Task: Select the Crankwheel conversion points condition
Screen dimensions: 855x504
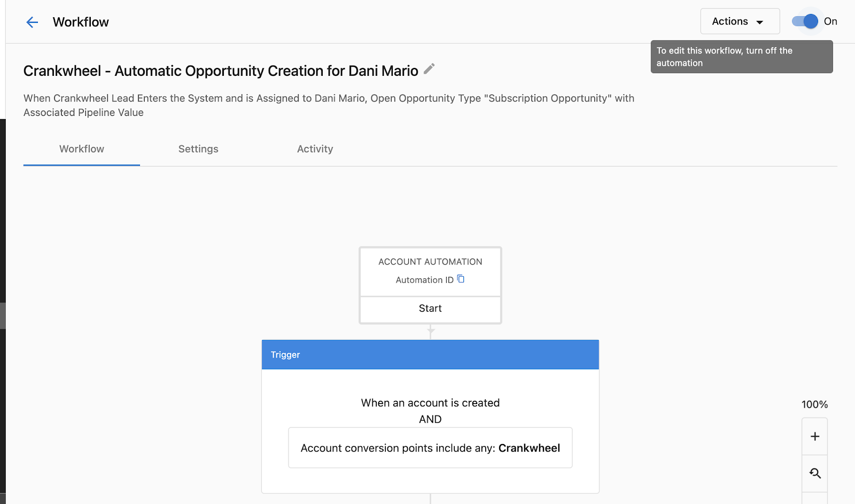Action: tap(430, 448)
